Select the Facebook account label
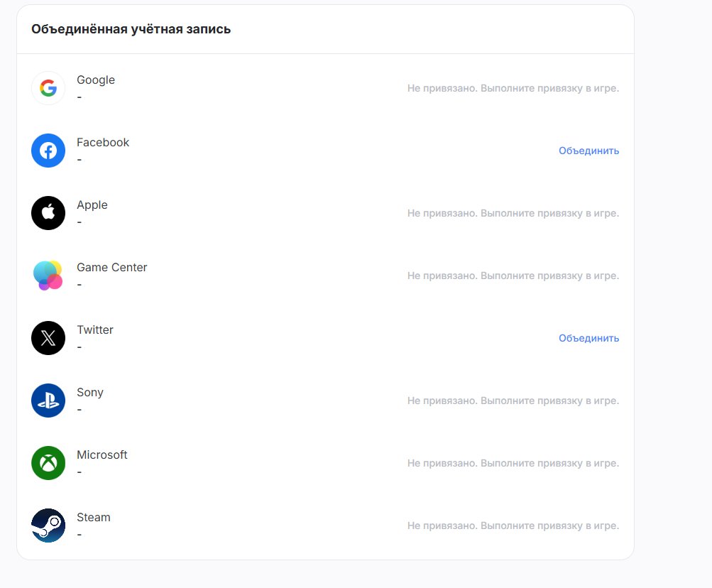Screen dimensions: 712x588 tap(103, 142)
